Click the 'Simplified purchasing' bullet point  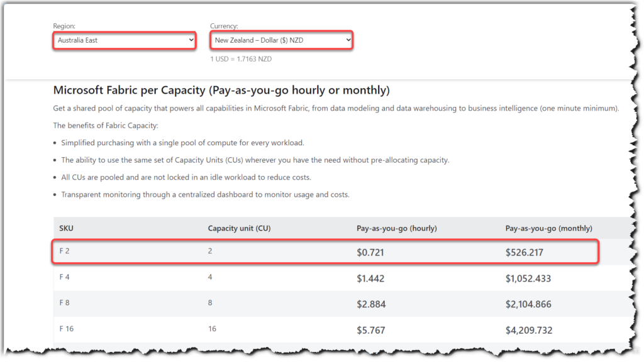tap(183, 143)
